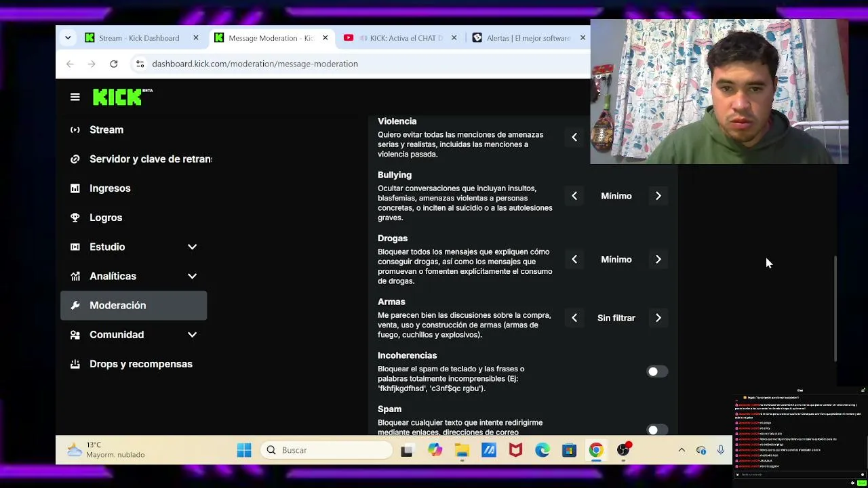868x488 pixels.
Task: Expand the Analíticas sidebar section
Action: 192,276
